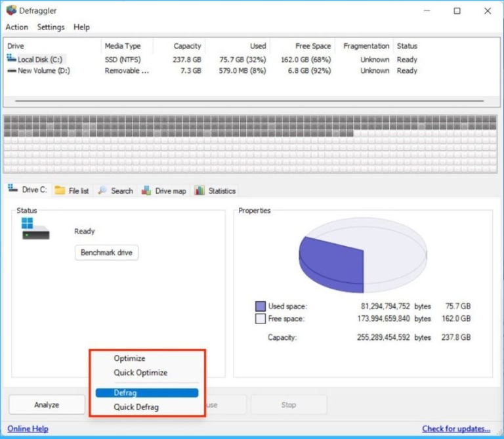The height and width of the screenshot is (439, 504).
Task: Select Quick Optimize in popup menu
Action: [140, 373]
